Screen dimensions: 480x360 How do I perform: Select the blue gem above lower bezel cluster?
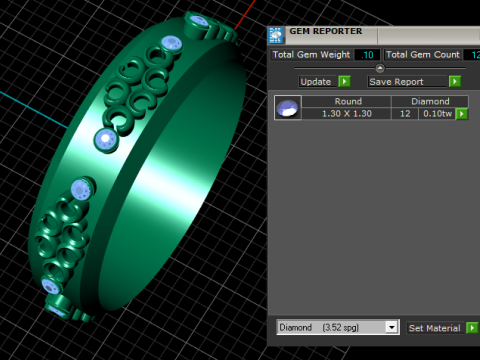(x=81, y=190)
